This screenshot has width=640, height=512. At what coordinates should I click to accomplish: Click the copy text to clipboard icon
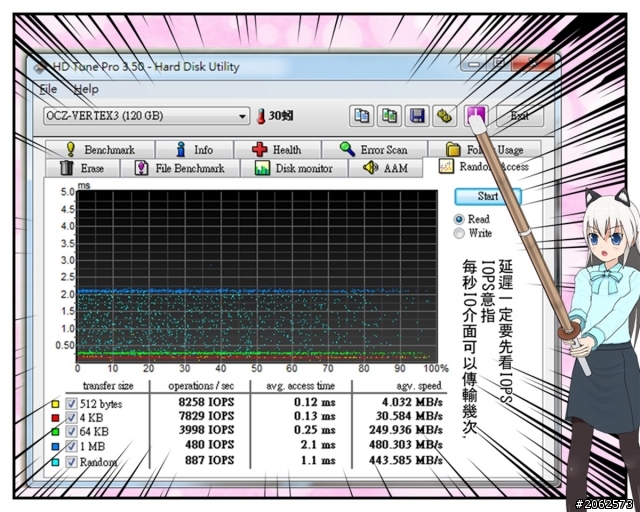(x=361, y=116)
